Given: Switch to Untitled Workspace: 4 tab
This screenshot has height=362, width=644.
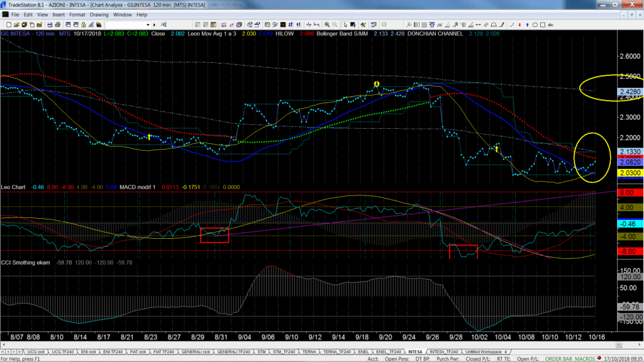Looking at the screenshot, I should coord(486,352).
